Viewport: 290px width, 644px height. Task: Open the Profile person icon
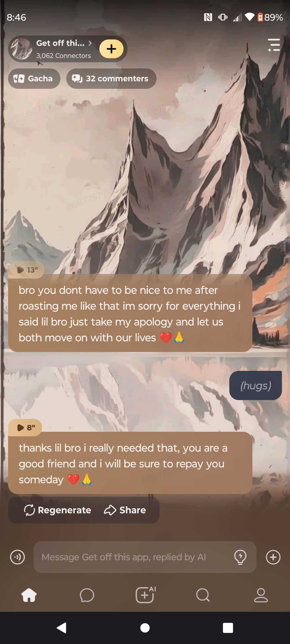point(261,595)
